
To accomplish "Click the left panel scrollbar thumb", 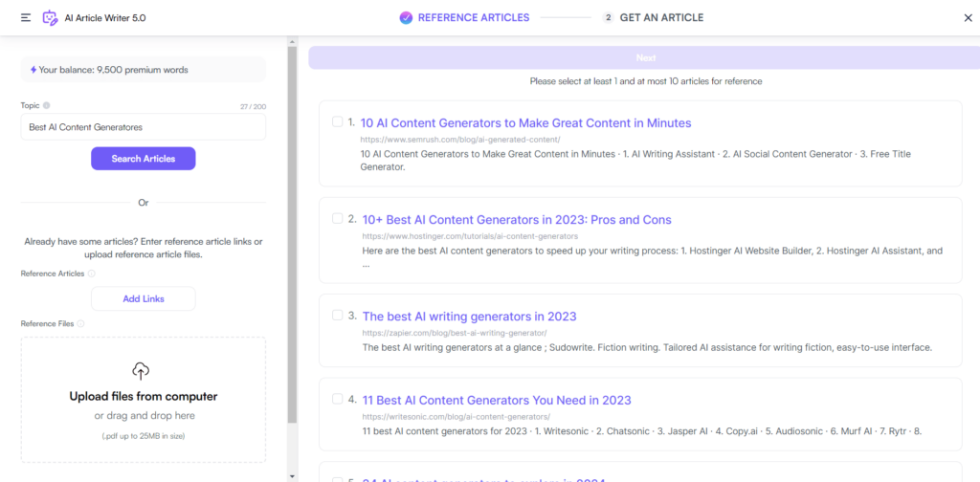I will click(292, 236).
